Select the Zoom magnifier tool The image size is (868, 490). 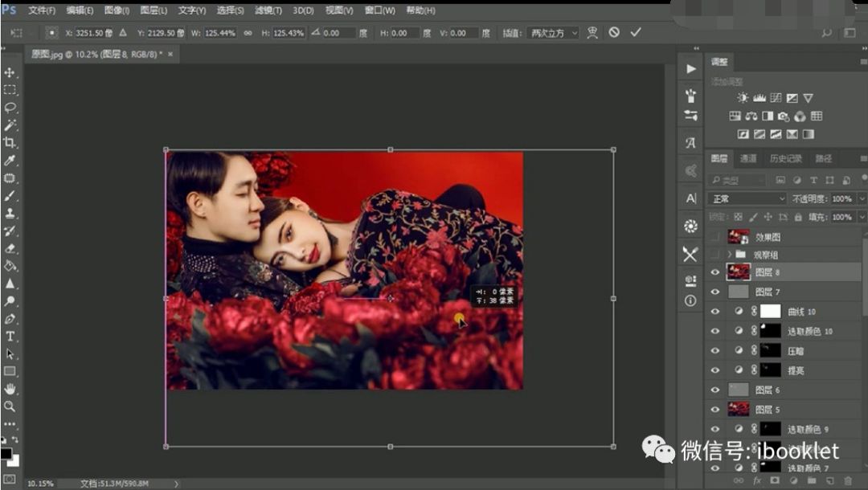pyautogui.click(x=10, y=406)
